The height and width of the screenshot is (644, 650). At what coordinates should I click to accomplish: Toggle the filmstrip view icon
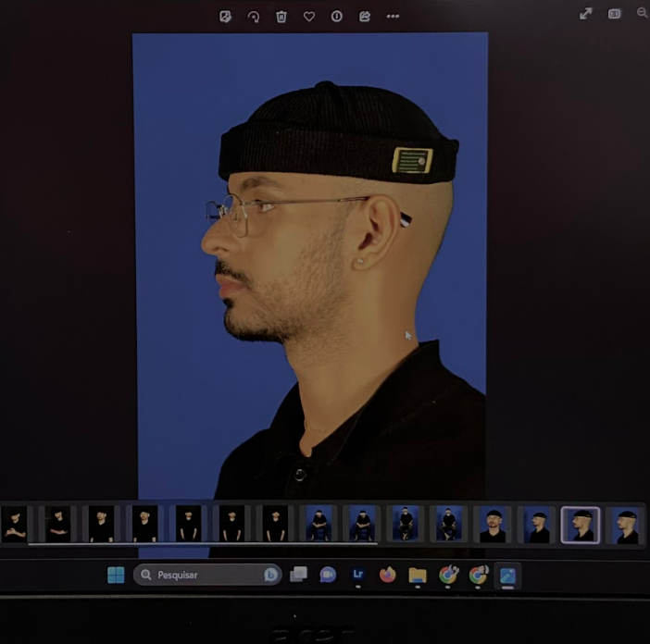tap(614, 14)
